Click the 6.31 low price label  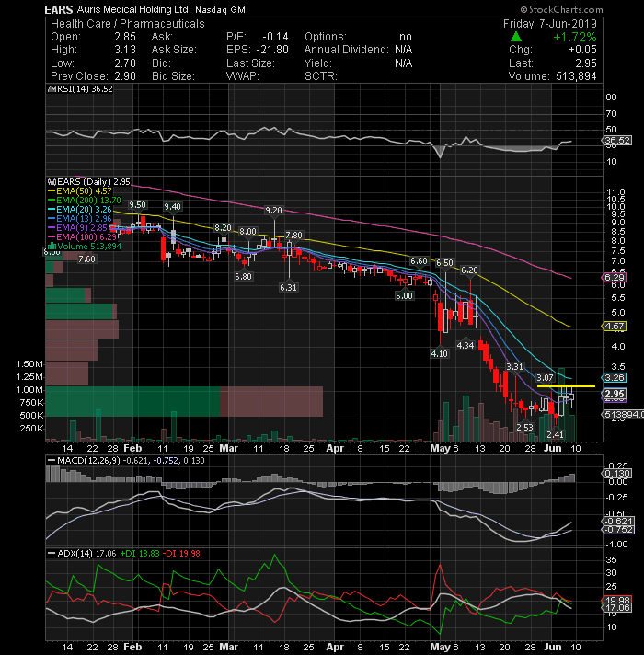[x=288, y=287]
